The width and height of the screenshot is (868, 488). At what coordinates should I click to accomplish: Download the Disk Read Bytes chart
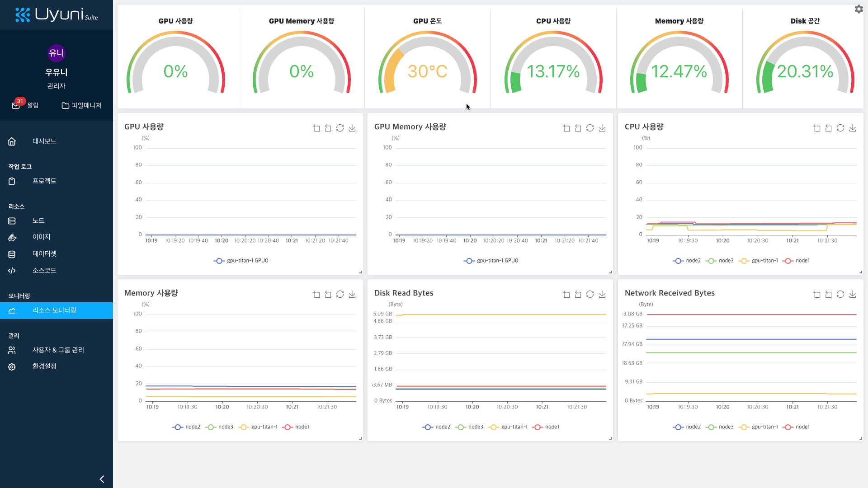[602, 294]
